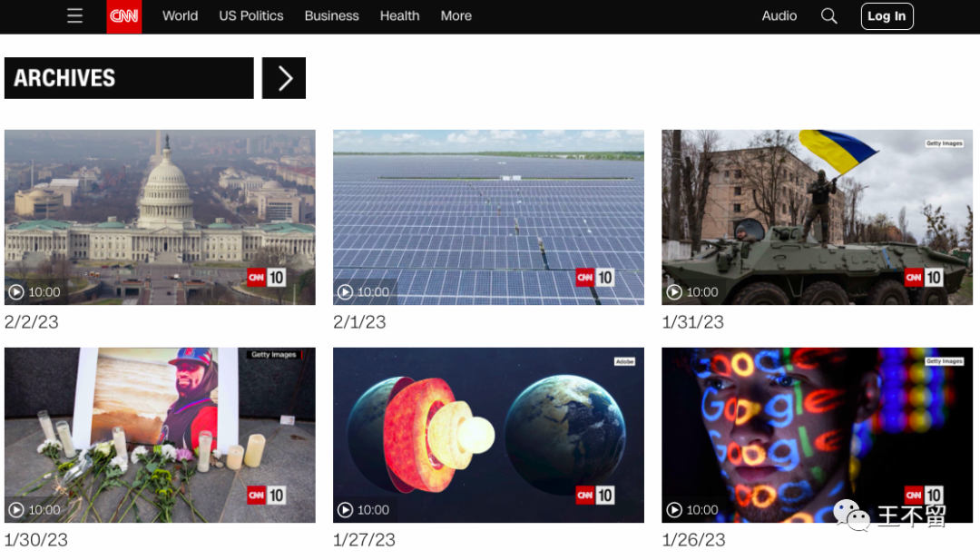
Task: Click the arrow button beside ARCHIVES
Action: point(284,78)
